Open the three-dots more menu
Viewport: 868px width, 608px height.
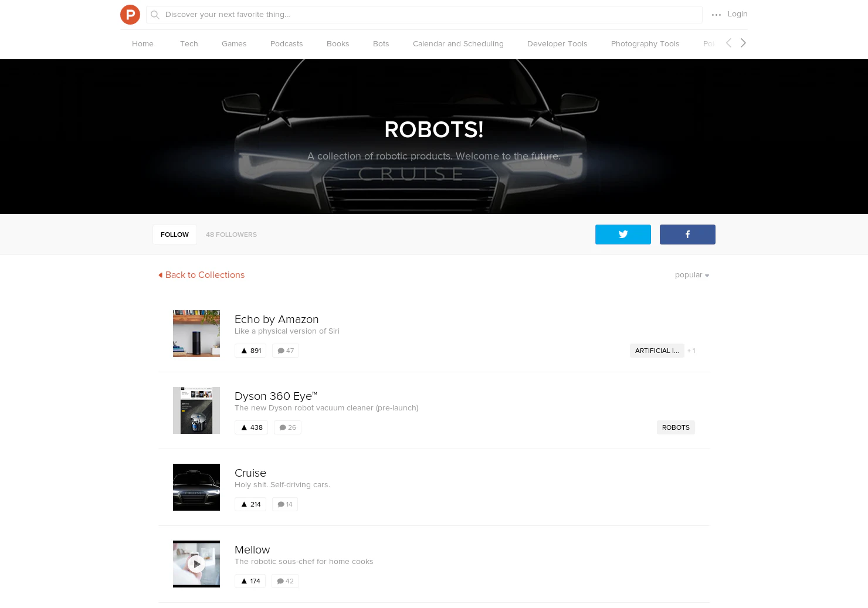[716, 15]
